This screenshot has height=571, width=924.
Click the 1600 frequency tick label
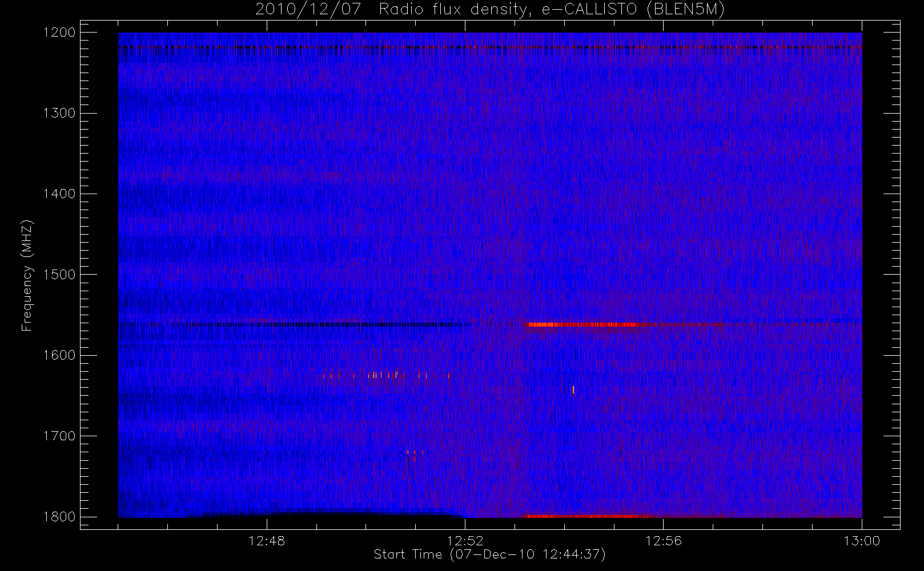(59, 355)
